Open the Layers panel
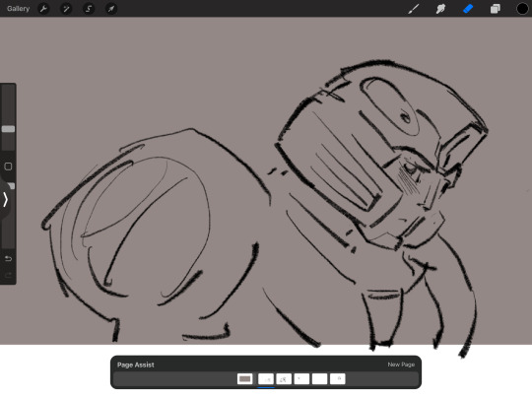The image size is (532, 399). [495, 9]
